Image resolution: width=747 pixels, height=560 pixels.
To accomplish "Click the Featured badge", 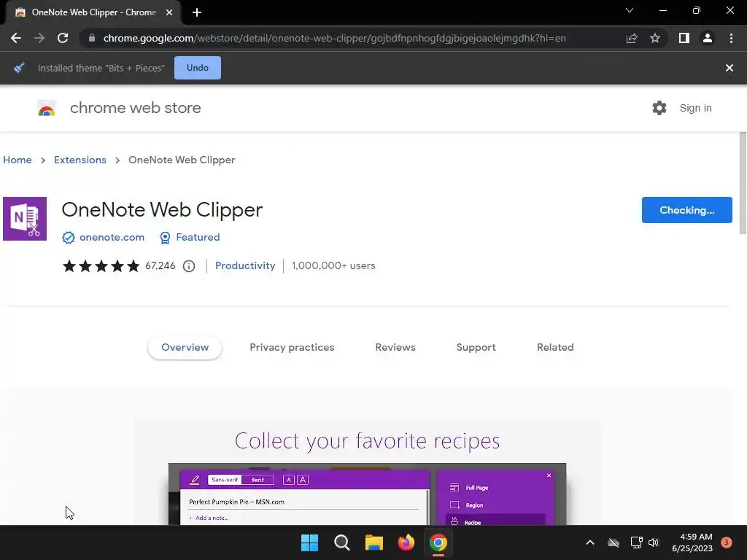I will coord(190,237).
